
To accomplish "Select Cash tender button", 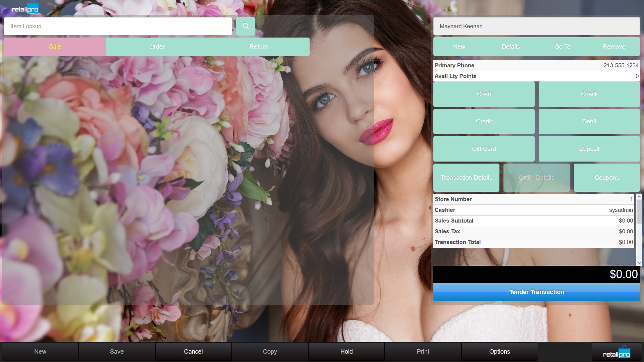I will click(x=484, y=94).
